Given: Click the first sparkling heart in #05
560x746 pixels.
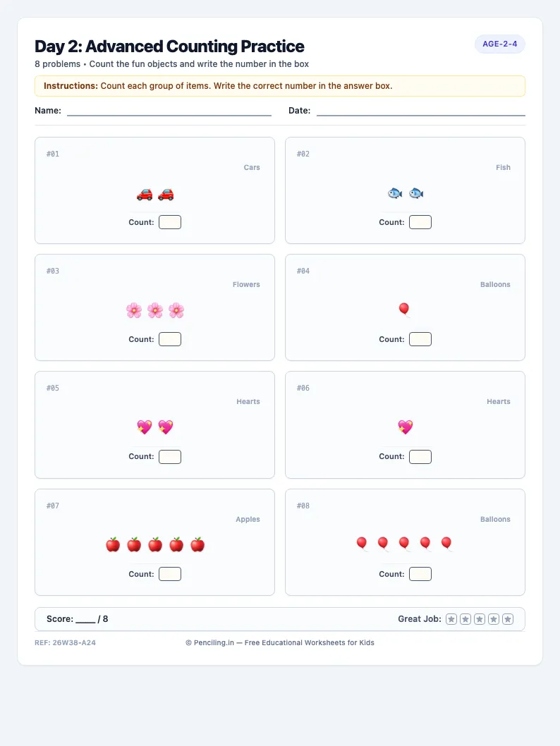Looking at the screenshot, I should click(145, 427).
